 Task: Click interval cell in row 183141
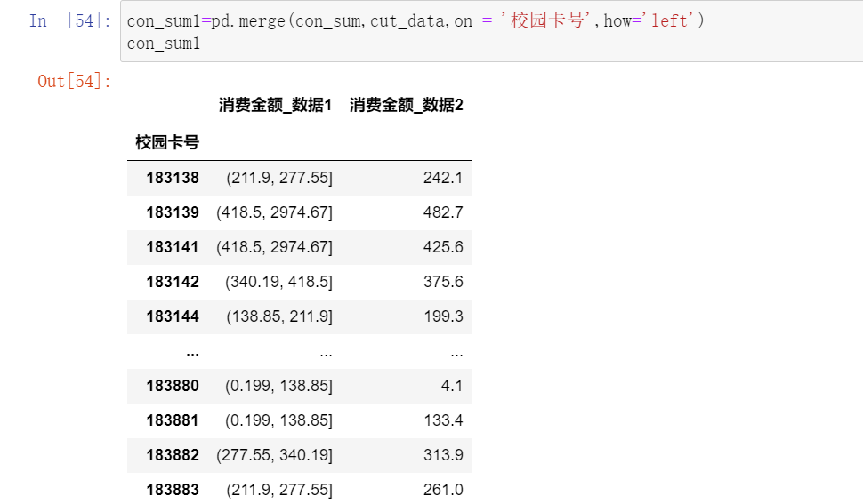(275, 247)
